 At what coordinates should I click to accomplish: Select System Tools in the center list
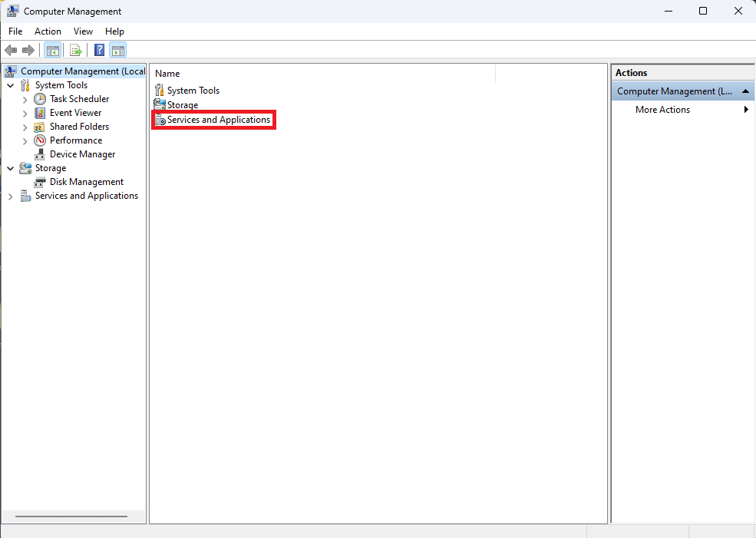[193, 90]
